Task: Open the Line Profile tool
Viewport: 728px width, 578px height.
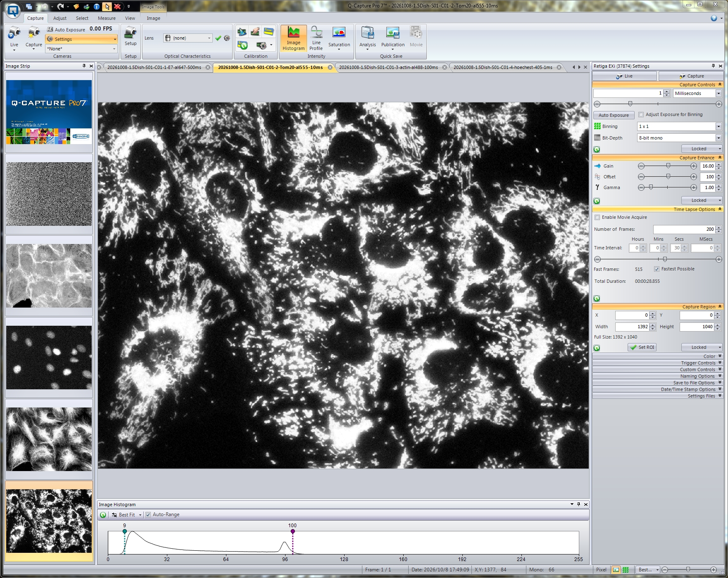Action: pyautogui.click(x=316, y=38)
